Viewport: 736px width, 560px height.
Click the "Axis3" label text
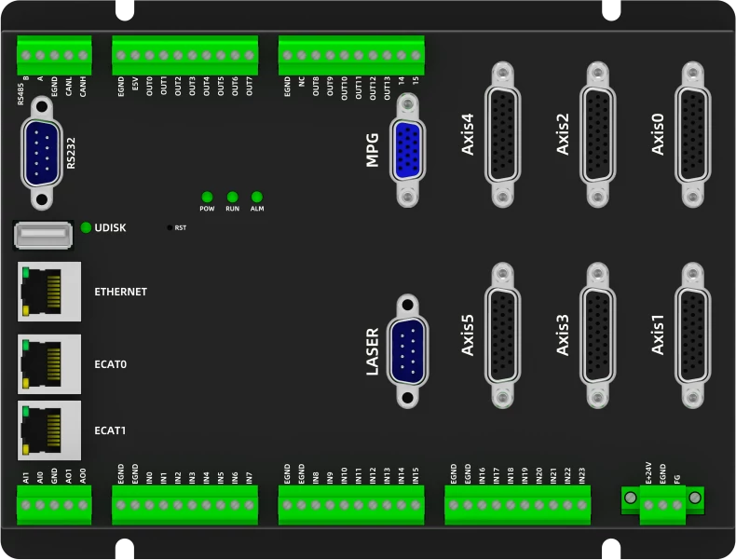[563, 335]
